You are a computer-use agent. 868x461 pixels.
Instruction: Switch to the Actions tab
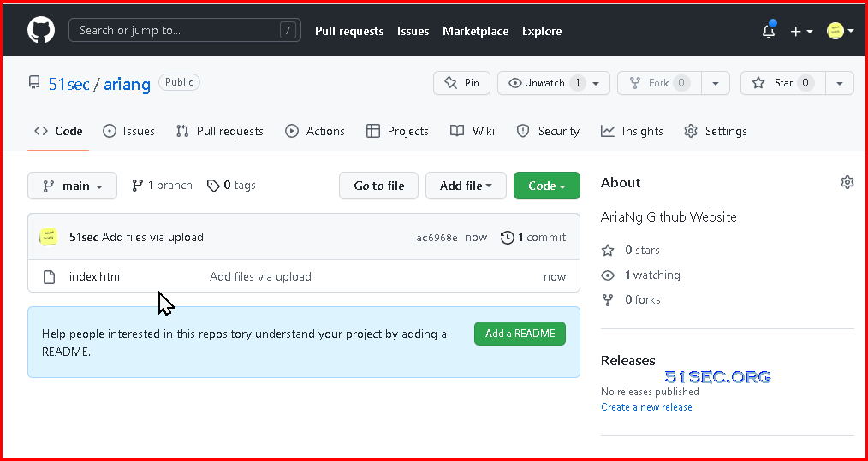314,131
